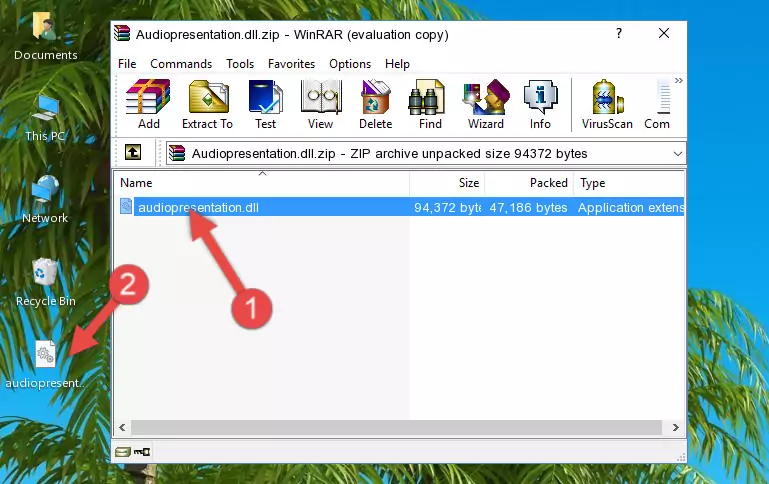This screenshot has width=769, height=484.
Task: Click the Delete toolbar icon
Action: [x=376, y=104]
